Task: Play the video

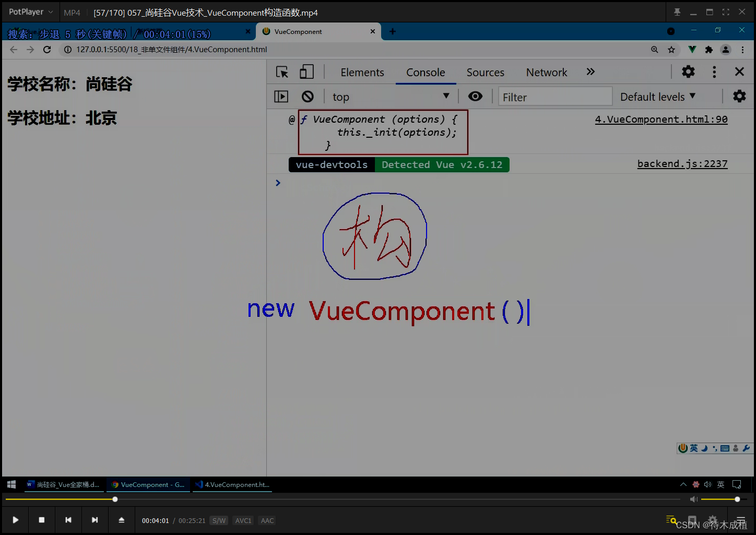Action: (x=16, y=520)
